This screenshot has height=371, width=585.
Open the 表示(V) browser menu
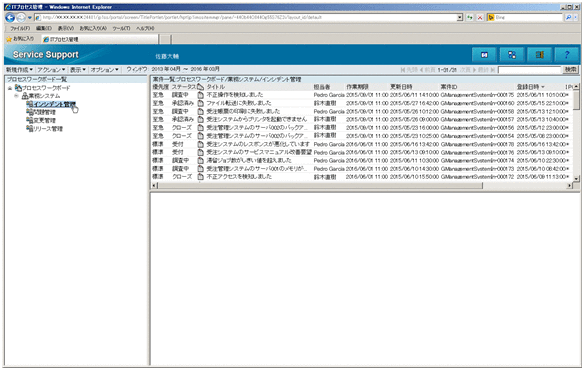tap(66, 28)
